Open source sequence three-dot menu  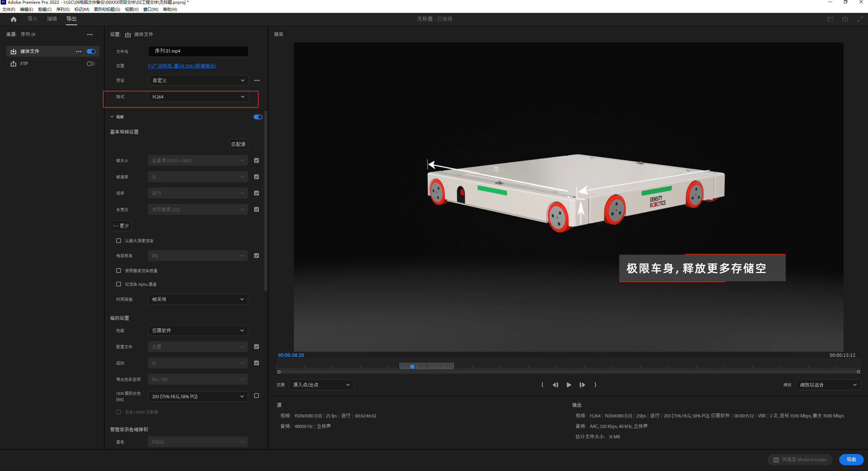tap(90, 34)
